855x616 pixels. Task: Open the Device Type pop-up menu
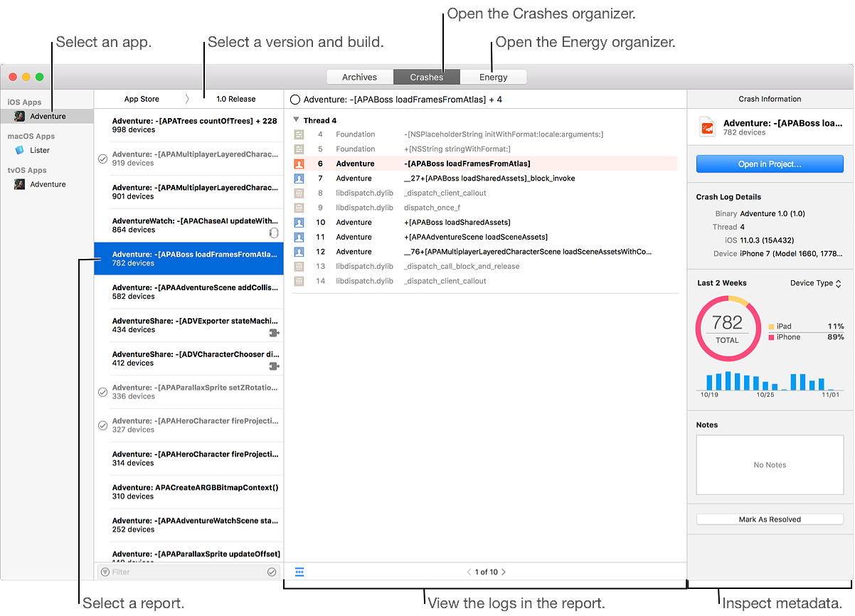[816, 283]
